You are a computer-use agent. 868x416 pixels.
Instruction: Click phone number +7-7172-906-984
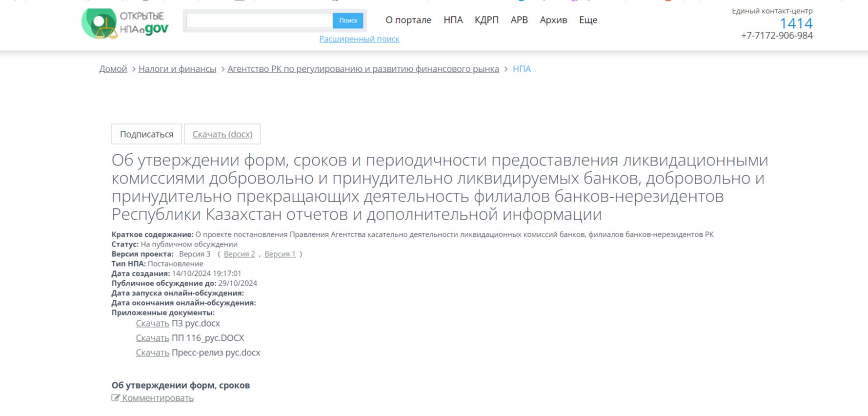(x=777, y=36)
